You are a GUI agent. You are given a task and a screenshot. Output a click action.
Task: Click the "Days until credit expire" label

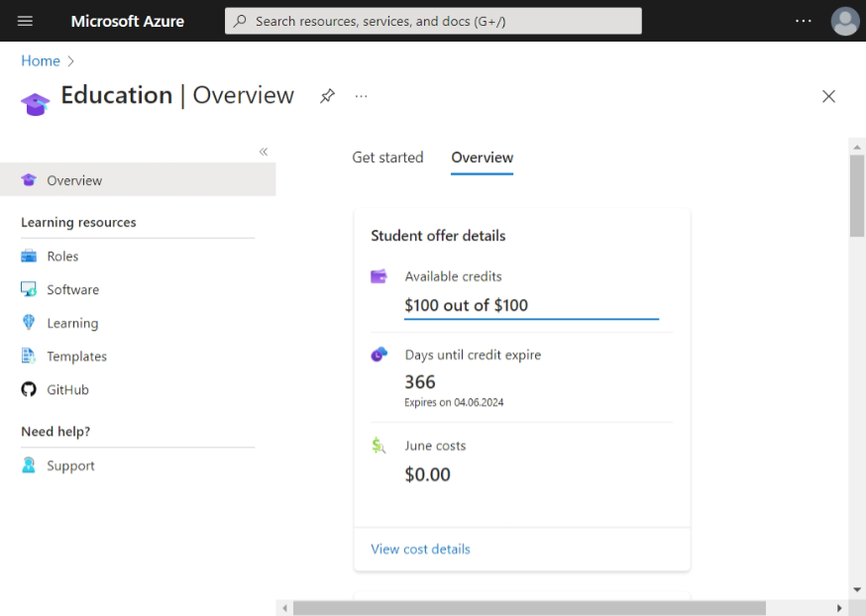pos(473,355)
